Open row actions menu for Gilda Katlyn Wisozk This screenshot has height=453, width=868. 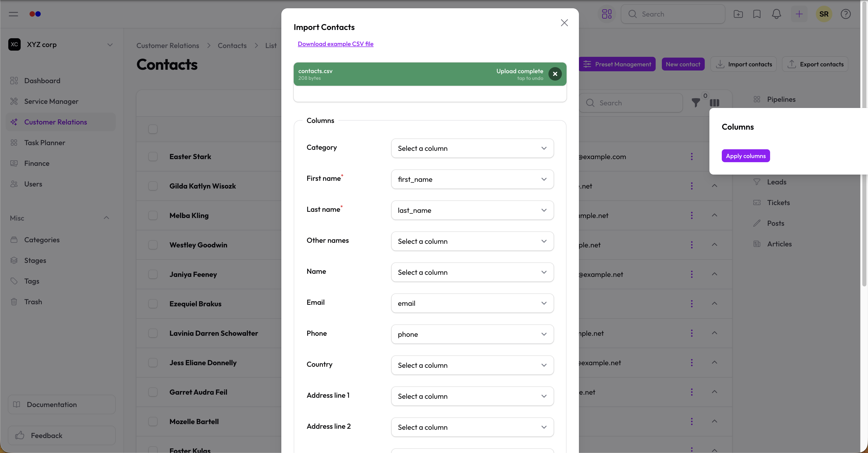[x=692, y=186]
